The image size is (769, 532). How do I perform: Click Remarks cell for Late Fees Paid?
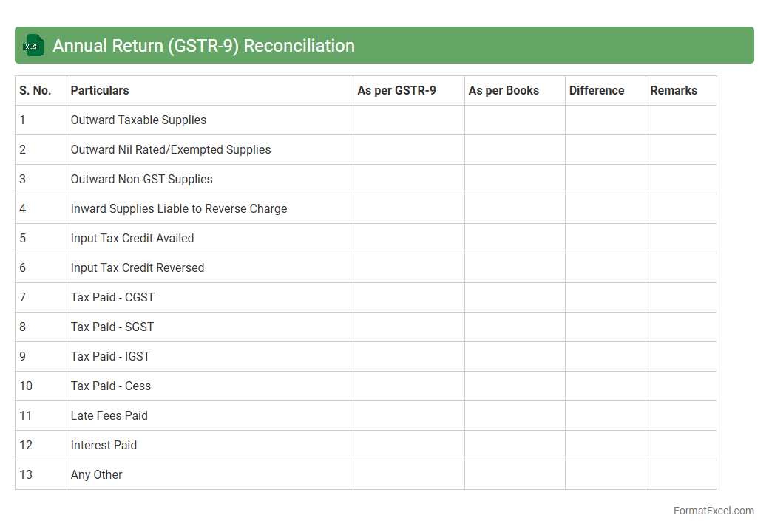(x=680, y=416)
